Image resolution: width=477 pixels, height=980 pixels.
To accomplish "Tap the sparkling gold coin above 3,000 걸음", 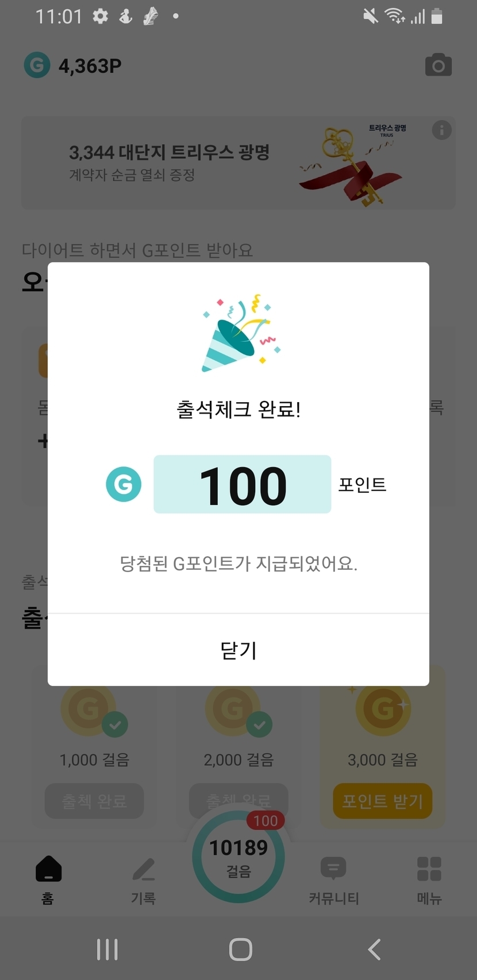I will point(383,710).
